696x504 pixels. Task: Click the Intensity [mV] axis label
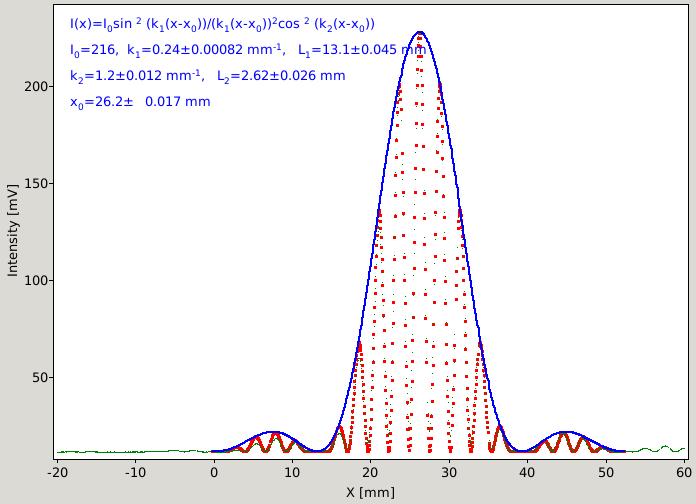tap(12, 231)
